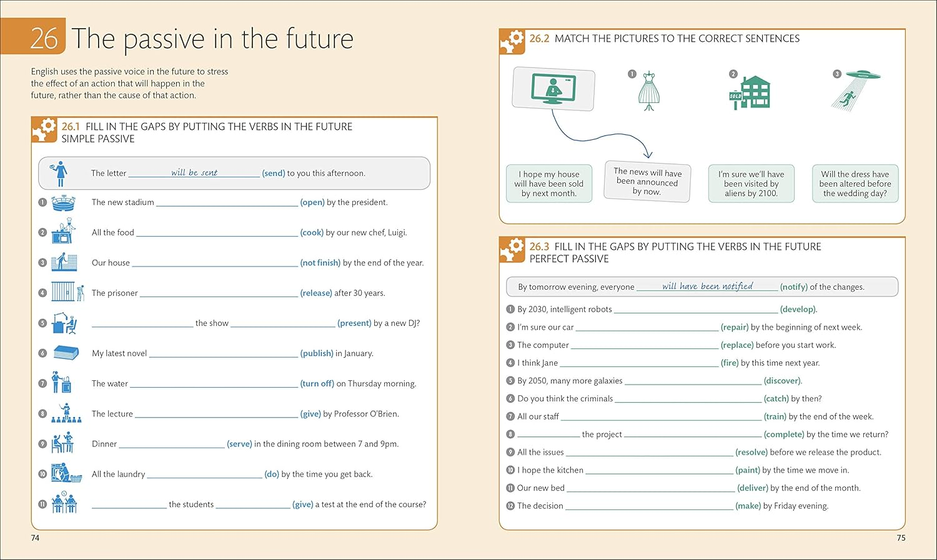Select the dress on mannequin picture
This screenshot has height=560, width=937.
click(x=649, y=91)
